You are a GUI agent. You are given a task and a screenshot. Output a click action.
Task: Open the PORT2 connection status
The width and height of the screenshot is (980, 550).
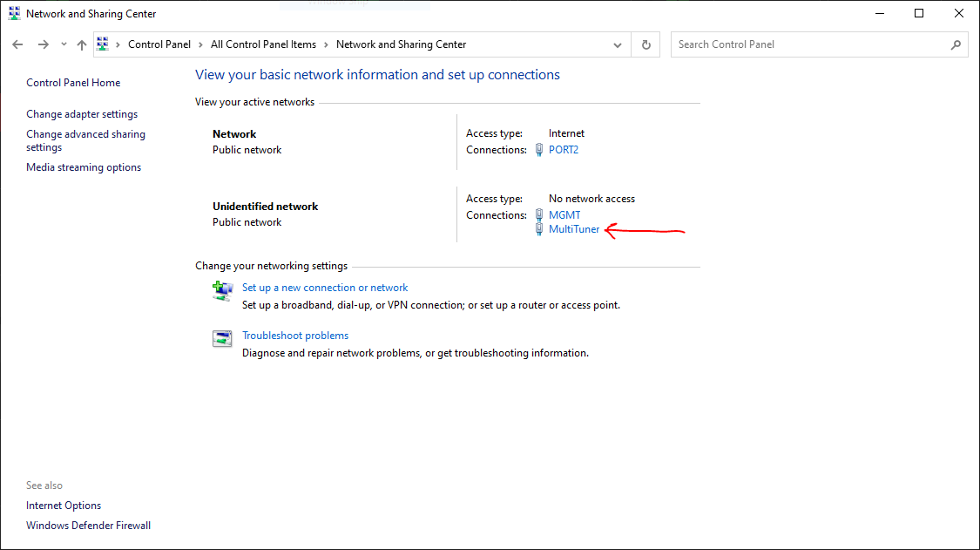pyautogui.click(x=564, y=150)
